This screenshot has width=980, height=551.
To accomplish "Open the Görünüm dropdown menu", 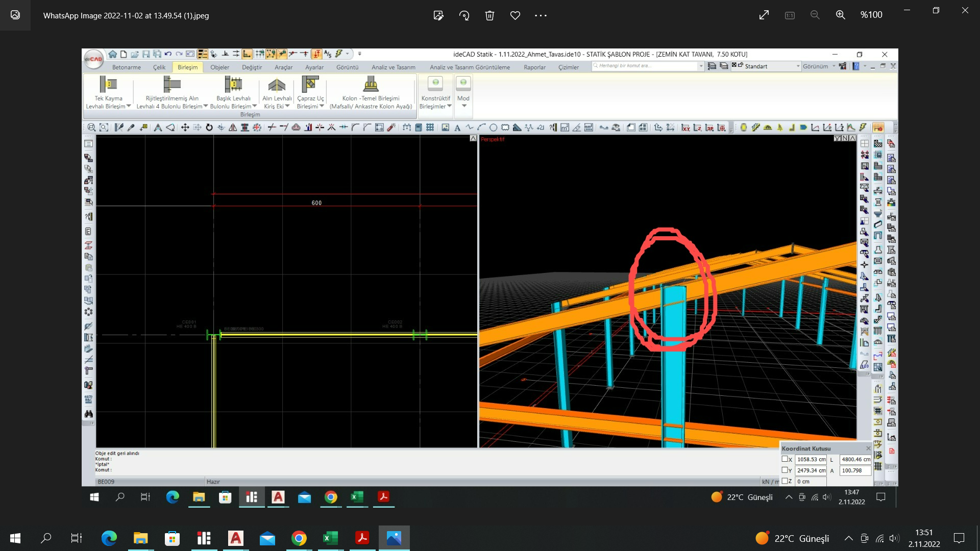I will [x=819, y=66].
